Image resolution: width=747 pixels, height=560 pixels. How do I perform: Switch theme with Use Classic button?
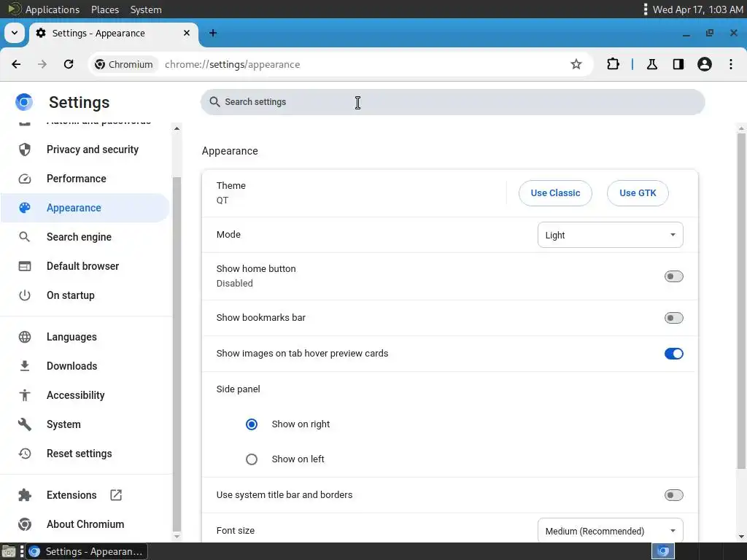pos(555,192)
